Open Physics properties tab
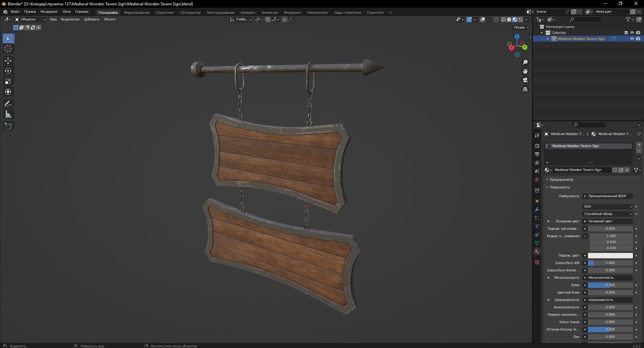The image size is (644, 348). 537,226
